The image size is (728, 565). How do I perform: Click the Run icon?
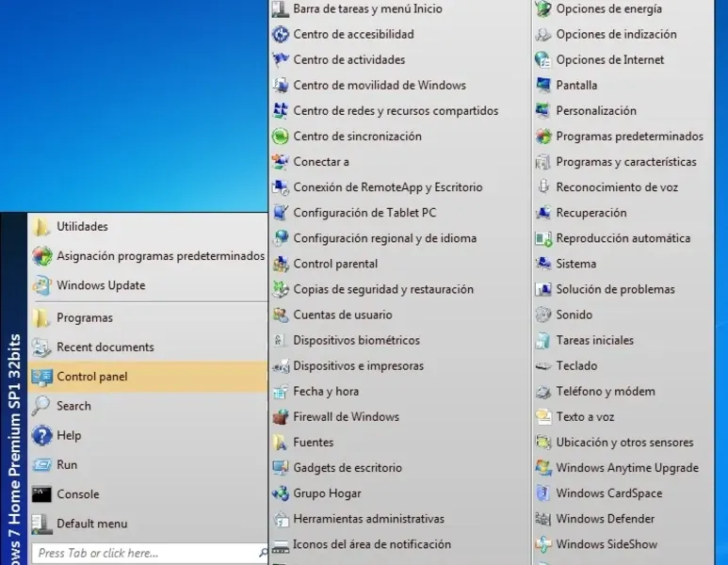coord(41,465)
